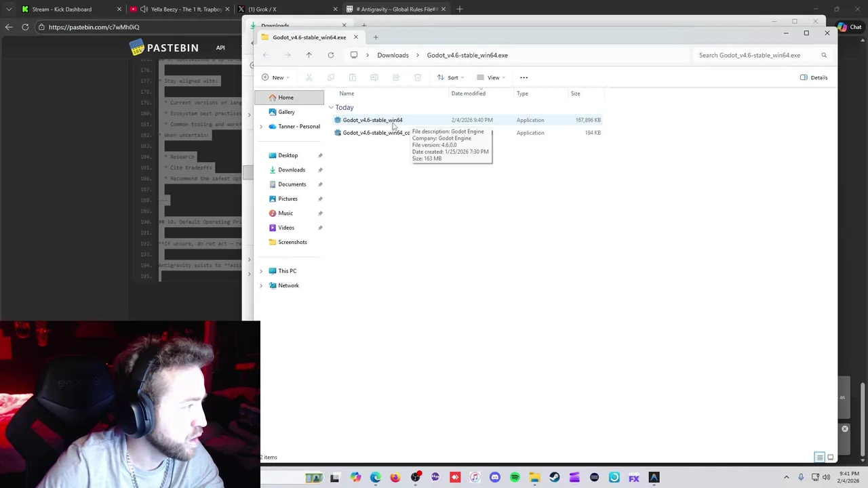The width and height of the screenshot is (868, 488).
Task: Switch to large thumbnails view icon
Action: point(831,457)
